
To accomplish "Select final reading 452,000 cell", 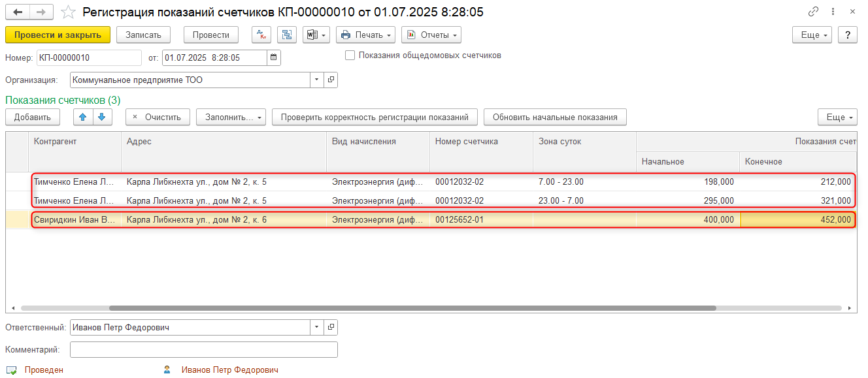I will click(x=798, y=220).
